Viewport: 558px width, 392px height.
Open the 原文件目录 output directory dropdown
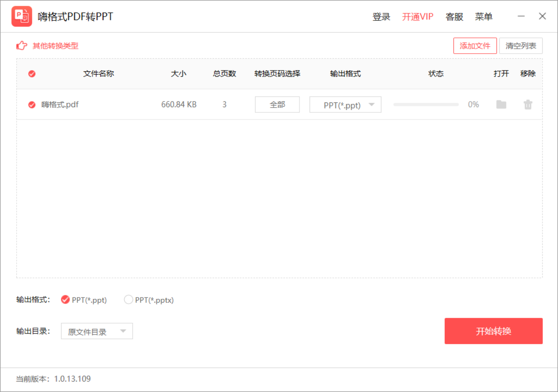click(x=97, y=331)
